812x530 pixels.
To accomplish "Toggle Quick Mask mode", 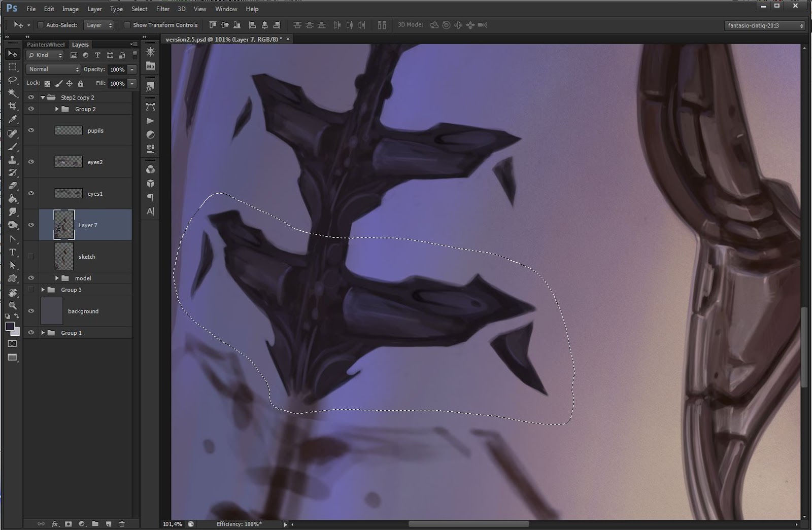I will pyautogui.click(x=13, y=344).
